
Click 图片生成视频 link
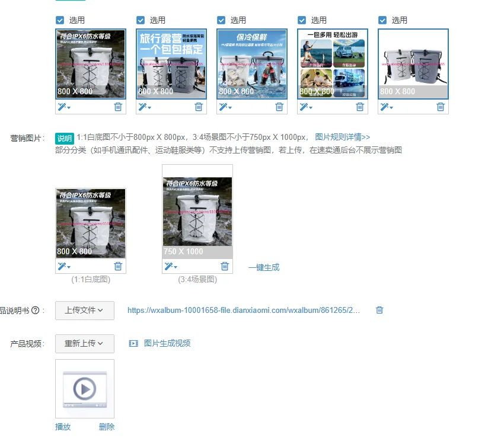(x=167, y=344)
